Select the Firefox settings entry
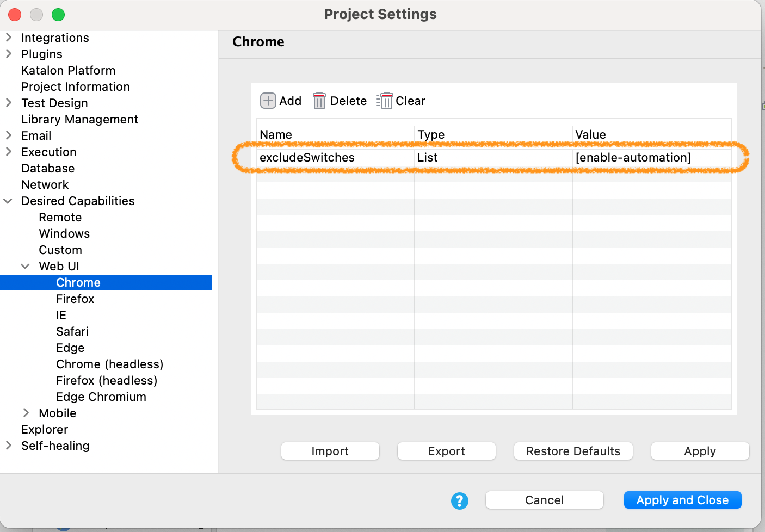This screenshot has width=765, height=532. [x=75, y=299]
